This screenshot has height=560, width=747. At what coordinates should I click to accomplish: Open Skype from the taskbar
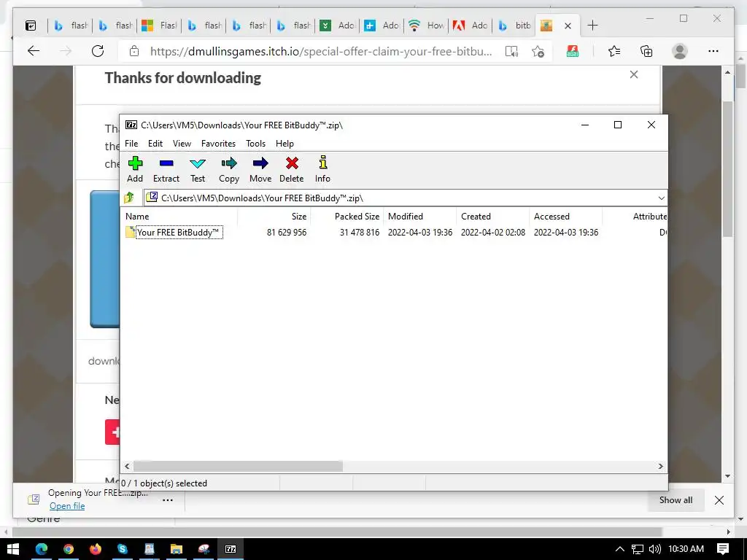pyautogui.click(x=123, y=549)
